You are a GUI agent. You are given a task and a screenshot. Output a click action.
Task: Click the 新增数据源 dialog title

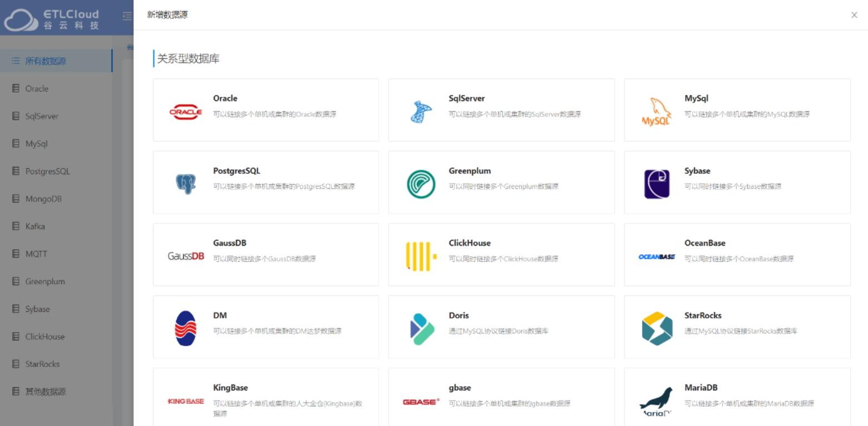(167, 15)
